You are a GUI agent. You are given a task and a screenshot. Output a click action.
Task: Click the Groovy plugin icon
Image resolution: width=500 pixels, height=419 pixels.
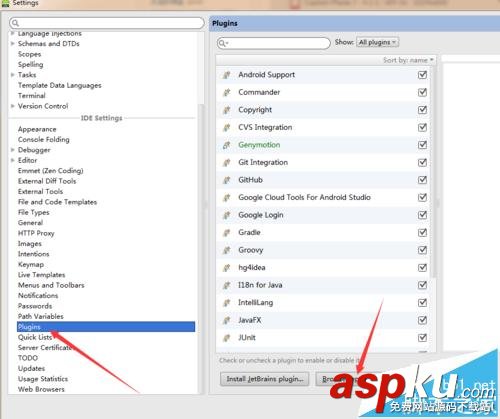coord(227,250)
